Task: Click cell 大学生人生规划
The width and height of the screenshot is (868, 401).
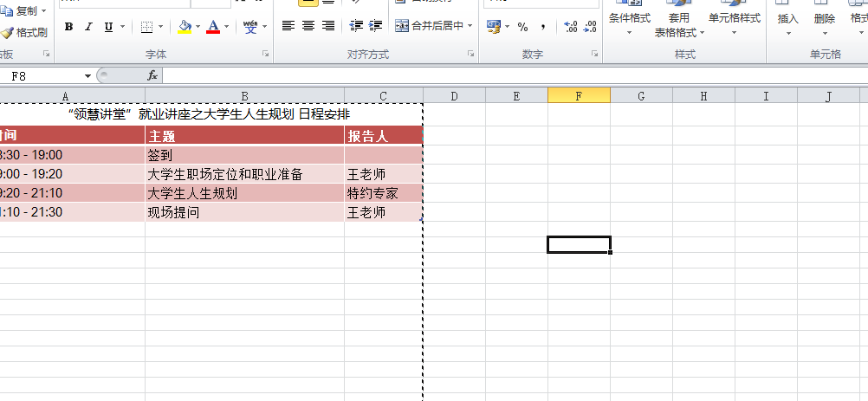Action: click(x=244, y=193)
